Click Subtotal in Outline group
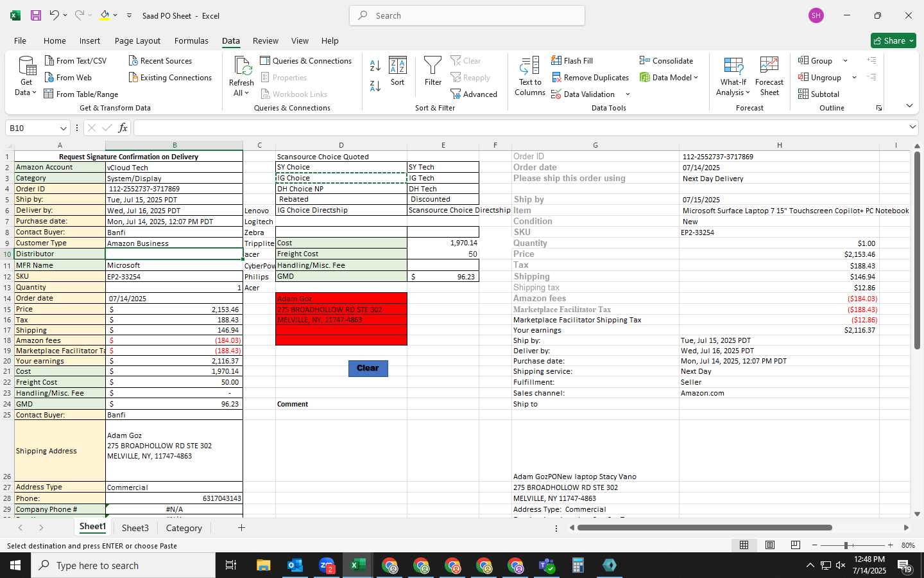The height and width of the screenshot is (578, 924). click(819, 94)
